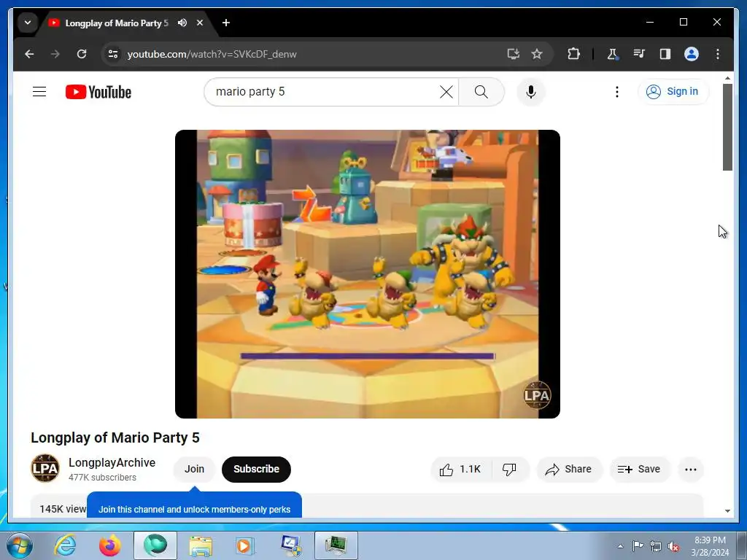
Task: Mute the tab via its speaker icon
Action: (182, 23)
